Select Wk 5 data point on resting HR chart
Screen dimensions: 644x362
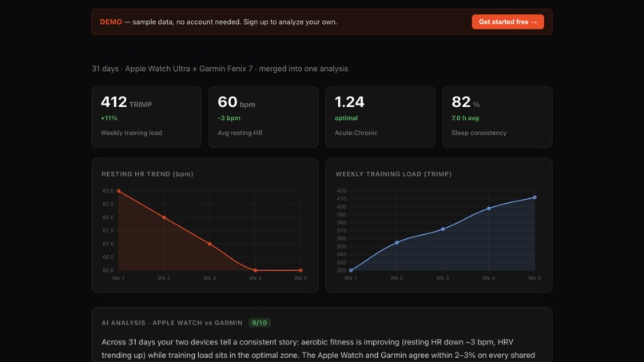point(300,270)
